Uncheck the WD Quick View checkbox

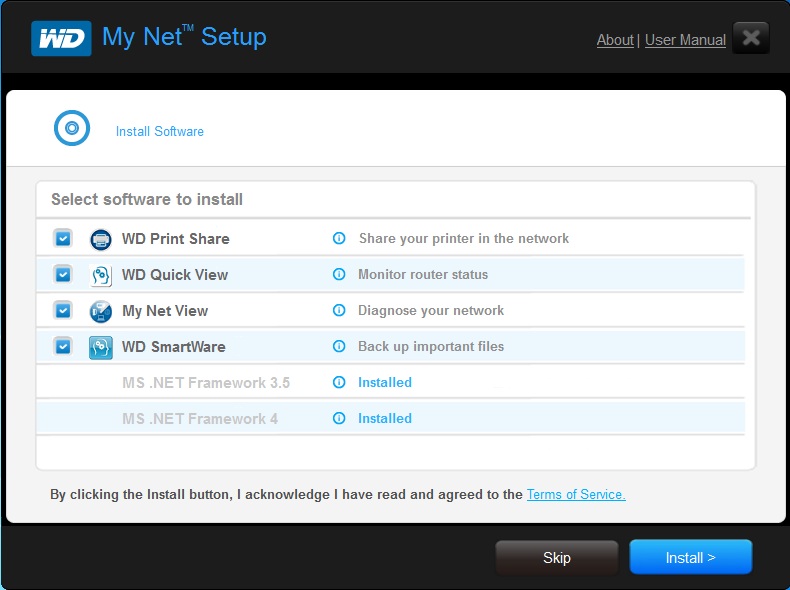[63, 275]
